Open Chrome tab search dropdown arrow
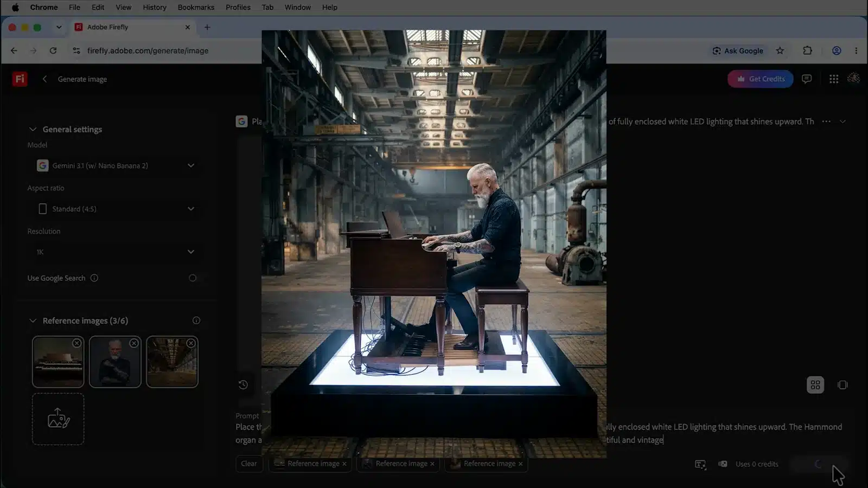 pyautogui.click(x=59, y=27)
